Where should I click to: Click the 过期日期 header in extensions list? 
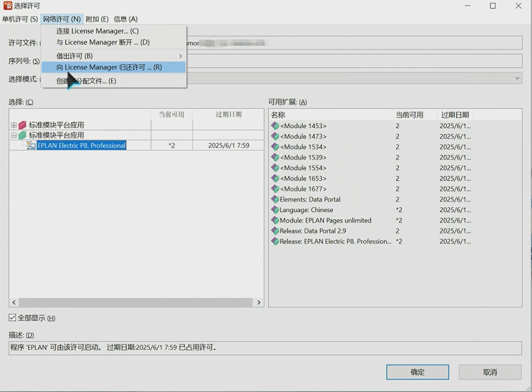[x=455, y=115]
